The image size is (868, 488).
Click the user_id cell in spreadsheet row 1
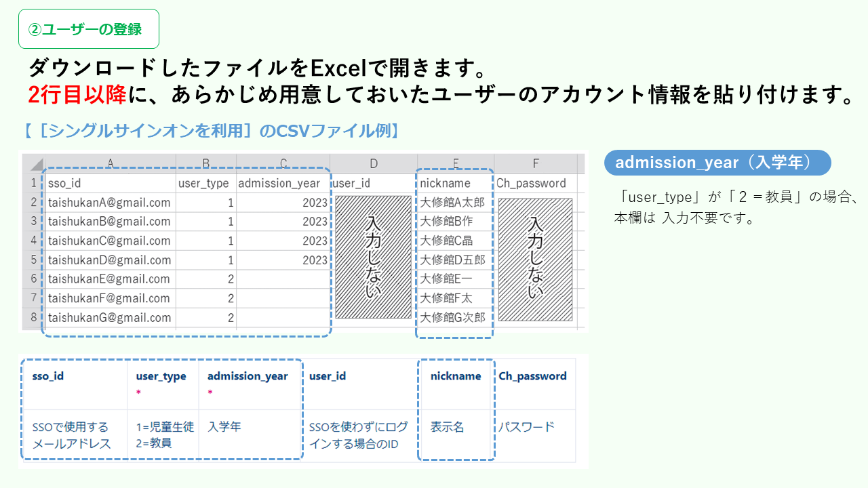pos(374,183)
